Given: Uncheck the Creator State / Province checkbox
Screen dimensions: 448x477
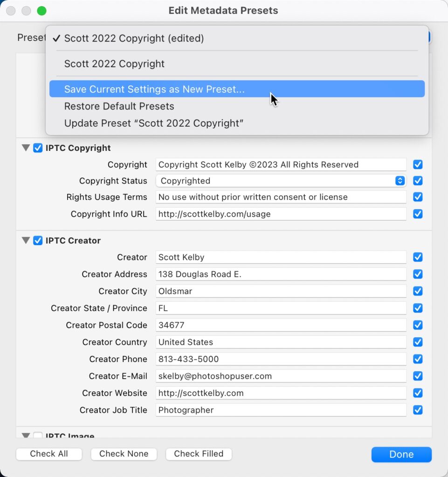Looking at the screenshot, I should (x=418, y=308).
